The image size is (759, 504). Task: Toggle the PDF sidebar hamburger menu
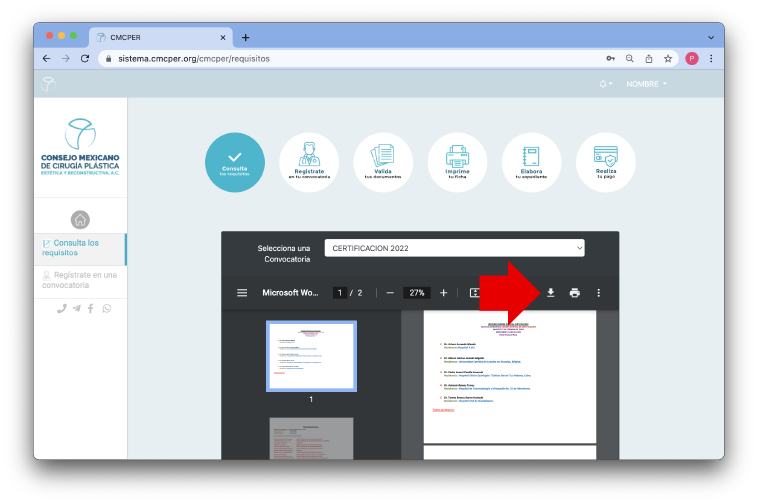pyautogui.click(x=241, y=293)
